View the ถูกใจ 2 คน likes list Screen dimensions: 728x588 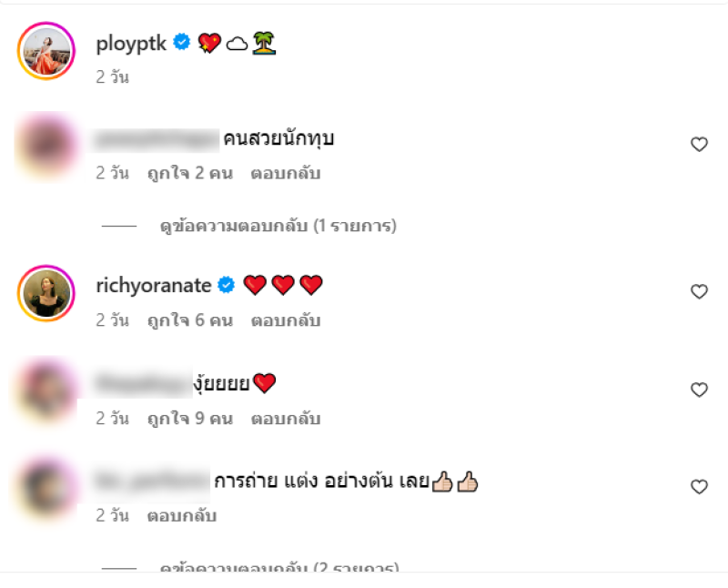[x=190, y=173]
